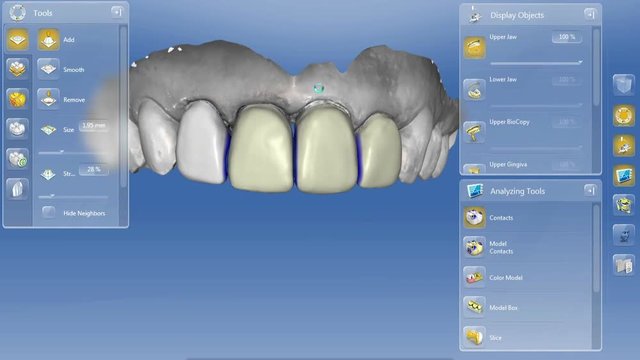Click the Tools wheel icon in panel header
This screenshot has height=360, width=640.
(17, 13)
